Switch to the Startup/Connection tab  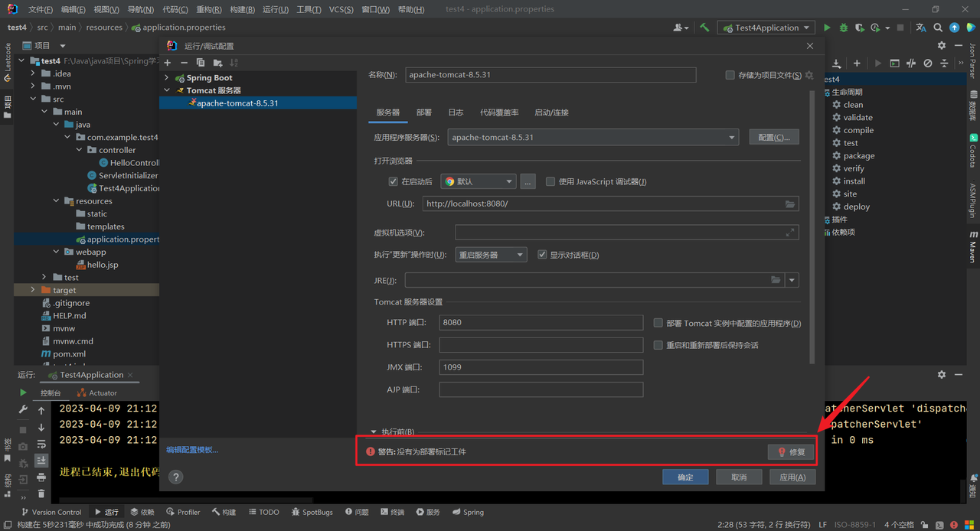[551, 112]
